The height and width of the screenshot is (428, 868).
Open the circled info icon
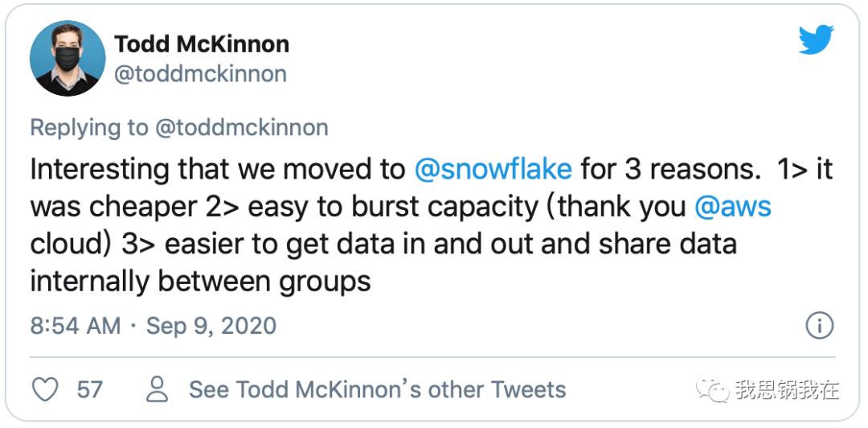click(x=819, y=326)
